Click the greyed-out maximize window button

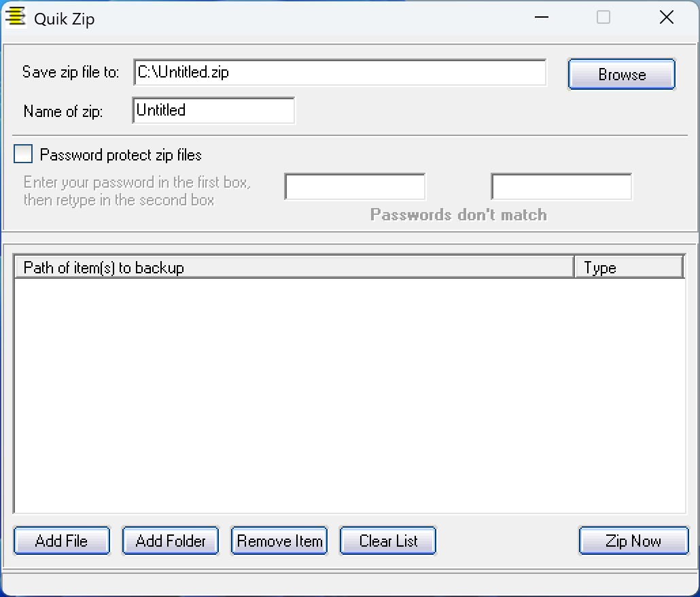[603, 18]
